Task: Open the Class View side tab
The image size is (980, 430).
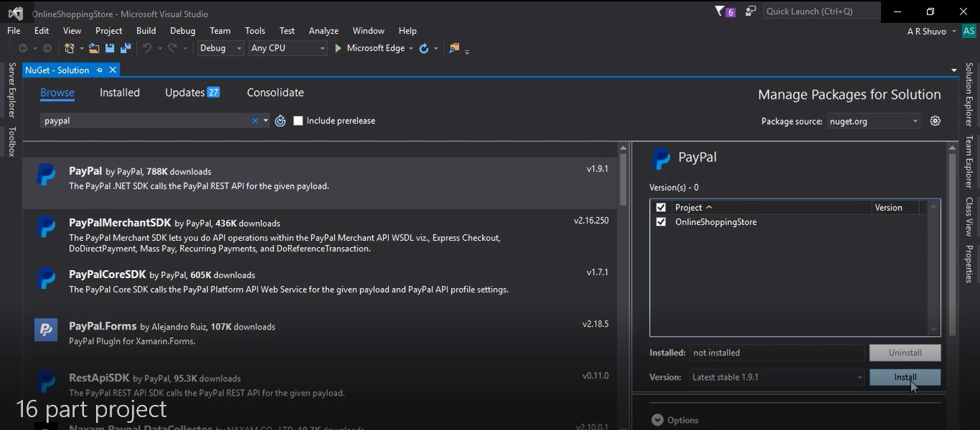Action: (969, 216)
